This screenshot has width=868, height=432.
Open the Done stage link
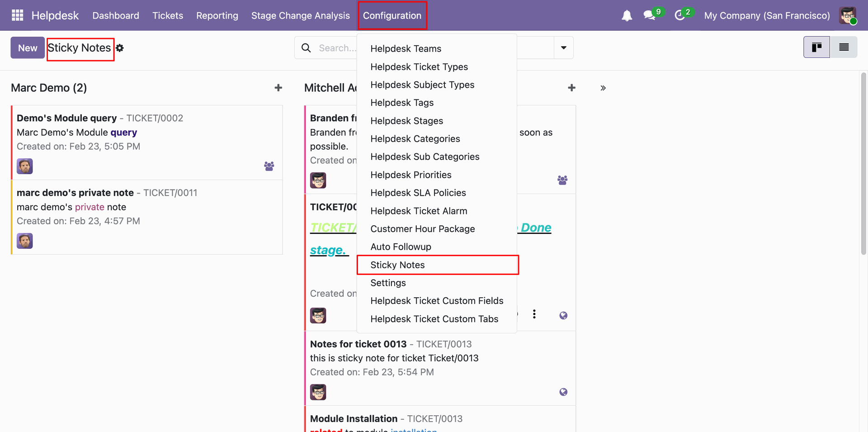(536, 228)
